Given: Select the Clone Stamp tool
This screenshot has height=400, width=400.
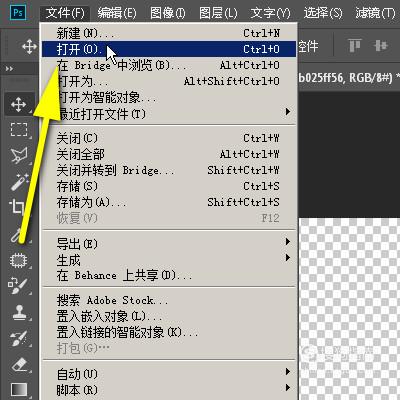Looking at the screenshot, I should click(x=19, y=313).
